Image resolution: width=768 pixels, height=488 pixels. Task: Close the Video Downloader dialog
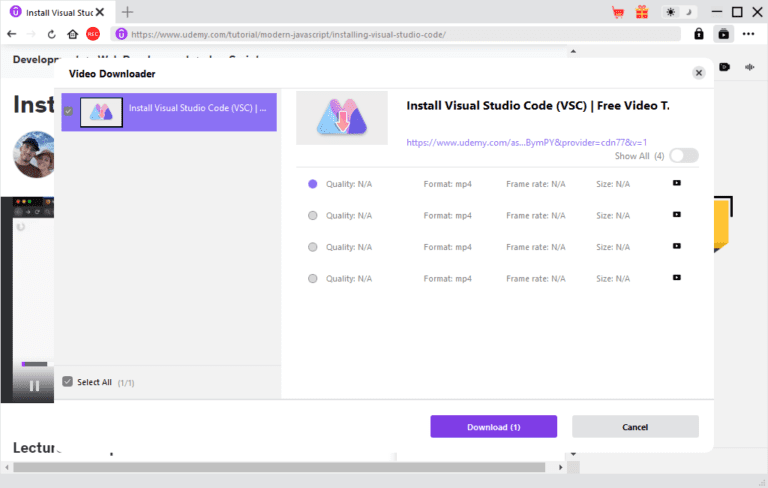pyautogui.click(x=698, y=73)
